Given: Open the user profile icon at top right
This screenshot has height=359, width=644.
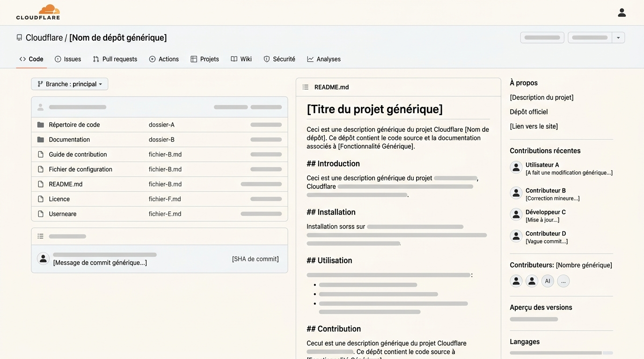Looking at the screenshot, I should (x=622, y=13).
